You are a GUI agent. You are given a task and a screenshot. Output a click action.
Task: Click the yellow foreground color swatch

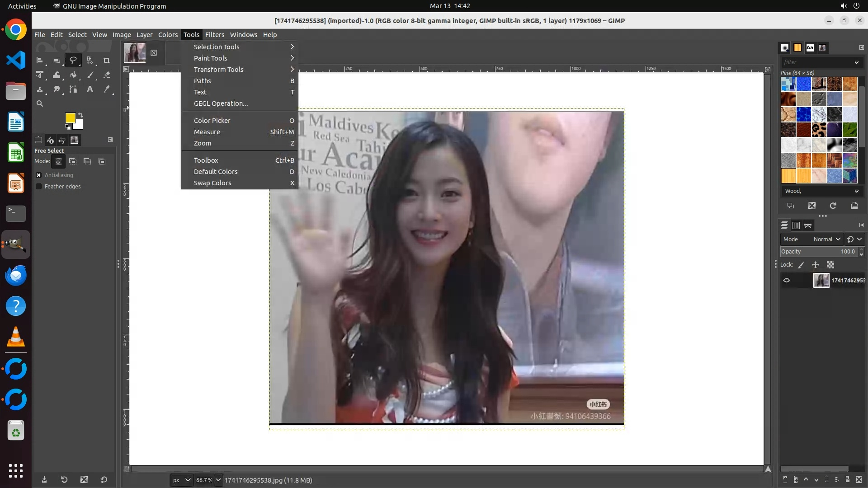coord(70,118)
